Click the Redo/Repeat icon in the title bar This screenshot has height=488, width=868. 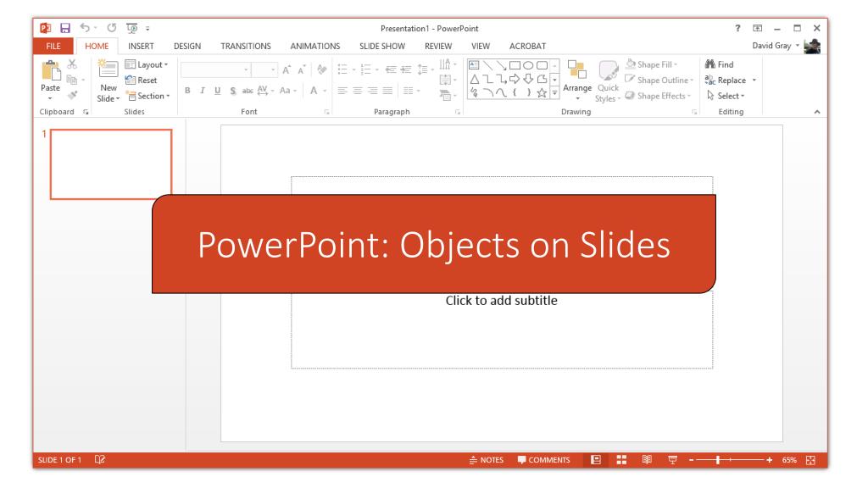pos(112,28)
